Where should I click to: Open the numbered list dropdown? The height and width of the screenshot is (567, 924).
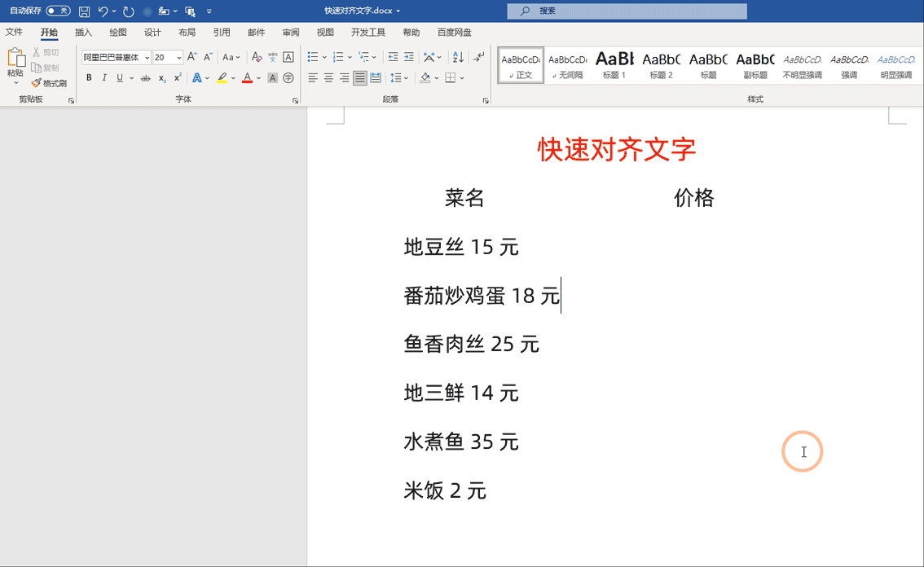coord(350,58)
